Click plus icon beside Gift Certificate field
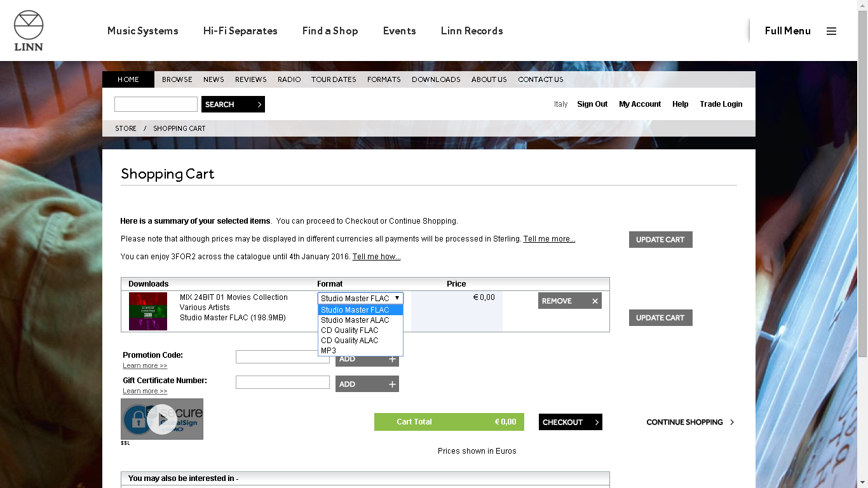This screenshot has height=488, width=868. pyautogui.click(x=392, y=384)
